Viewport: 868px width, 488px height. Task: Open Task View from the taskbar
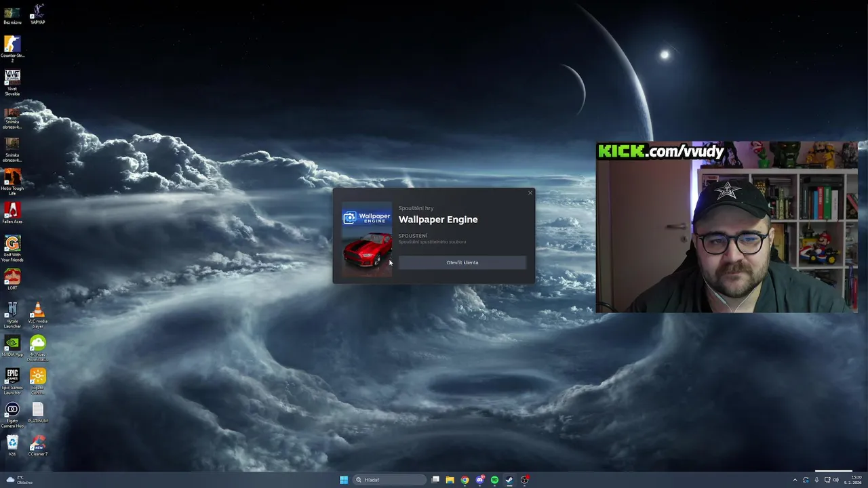[x=435, y=480]
